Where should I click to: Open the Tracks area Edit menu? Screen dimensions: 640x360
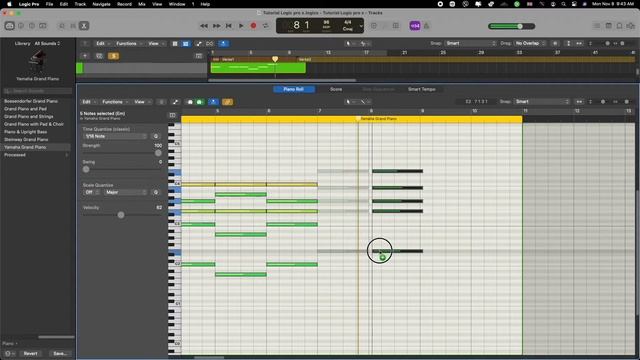(102, 43)
